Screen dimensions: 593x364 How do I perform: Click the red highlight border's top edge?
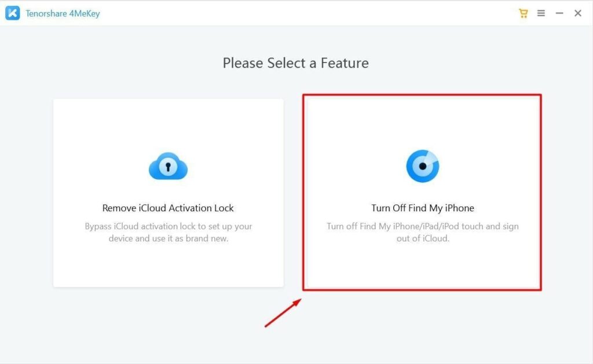click(x=422, y=95)
